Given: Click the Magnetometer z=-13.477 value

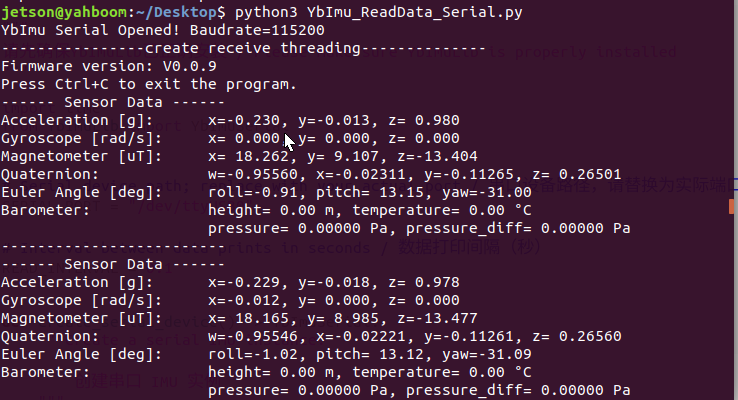Looking at the screenshot, I should click(x=437, y=318).
